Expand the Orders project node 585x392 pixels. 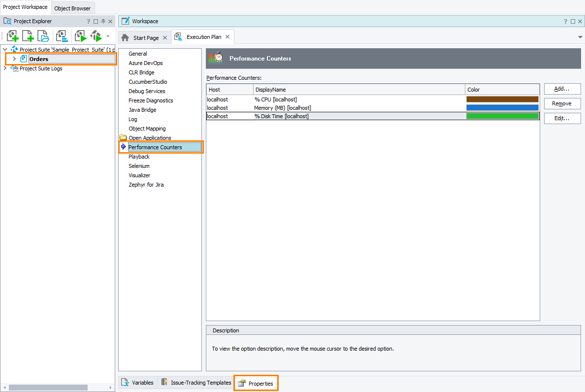click(x=14, y=59)
